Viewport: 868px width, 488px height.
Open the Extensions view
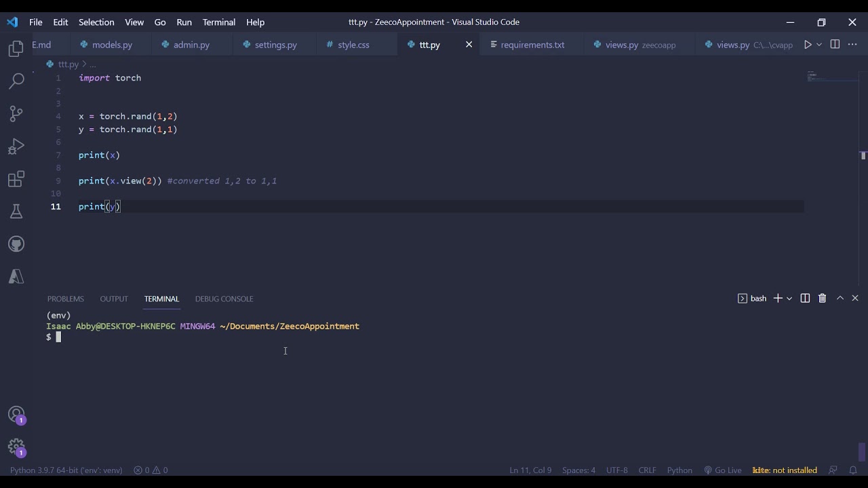(16, 179)
